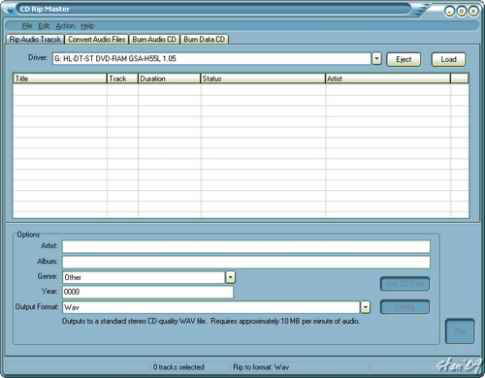Switch to Rip Audio Tracks tab
This screenshot has width=485, height=378.
(x=35, y=39)
